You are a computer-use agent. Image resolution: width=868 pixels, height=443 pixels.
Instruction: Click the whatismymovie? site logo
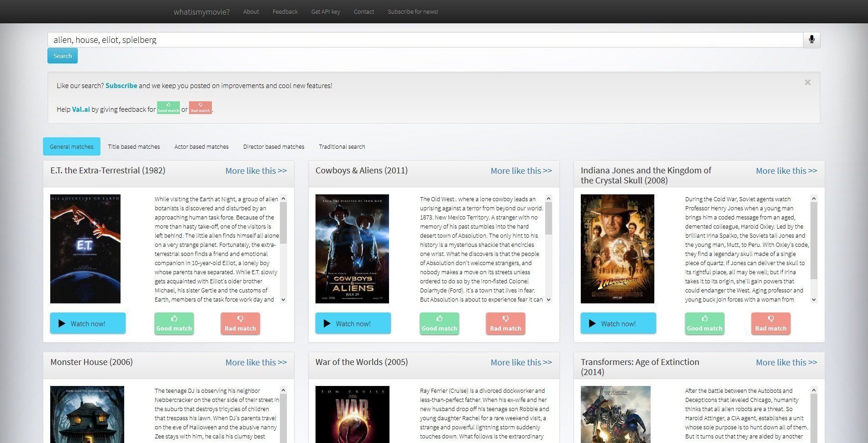coord(201,12)
